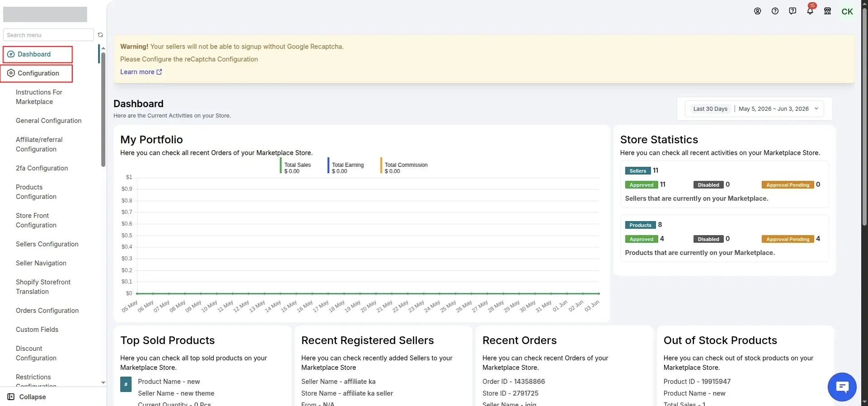Open the date range dropdown chevron

(816, 109)
